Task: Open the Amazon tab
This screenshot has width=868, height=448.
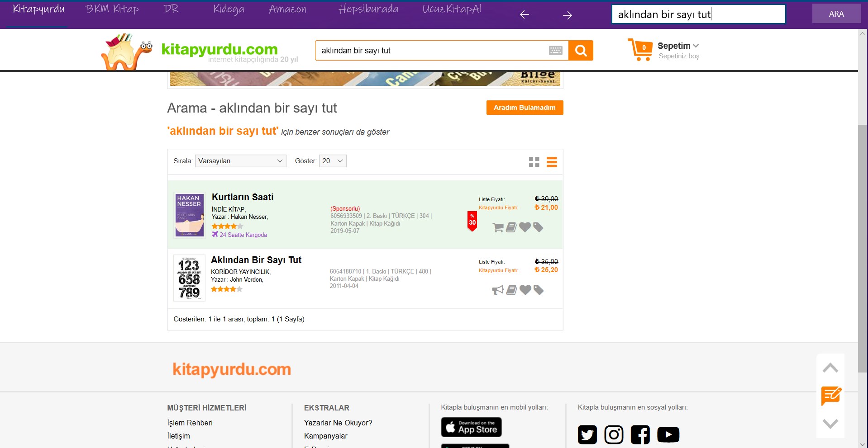Action: tap(287, 9)
